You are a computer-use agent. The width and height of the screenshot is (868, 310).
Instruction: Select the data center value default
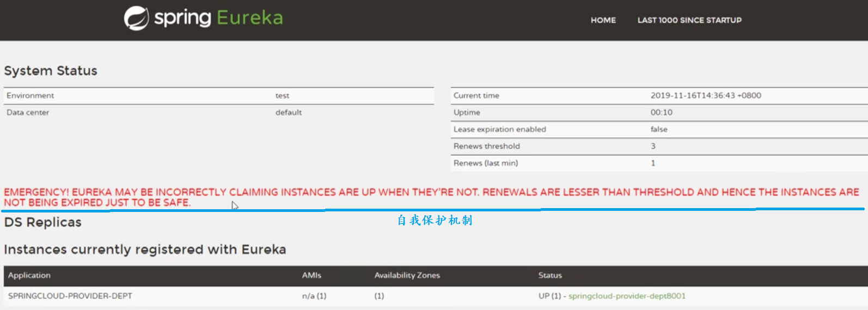(289, 112)
